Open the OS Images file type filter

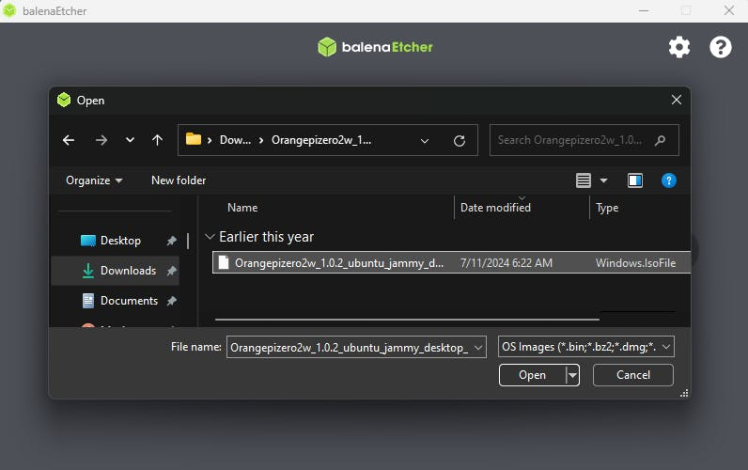(586, 347)
